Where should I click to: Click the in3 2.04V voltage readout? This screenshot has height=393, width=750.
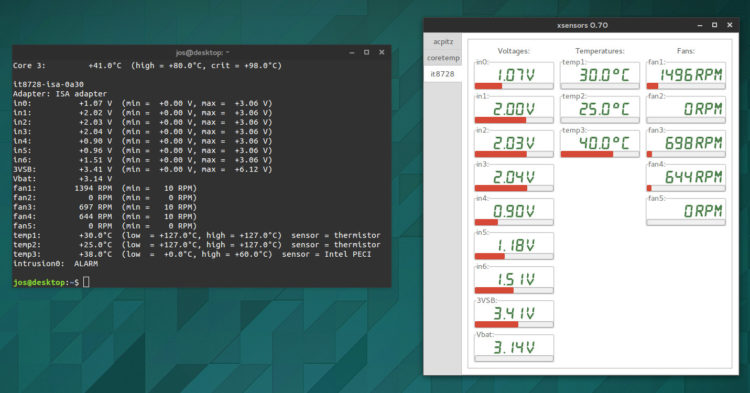click(514, 177)
